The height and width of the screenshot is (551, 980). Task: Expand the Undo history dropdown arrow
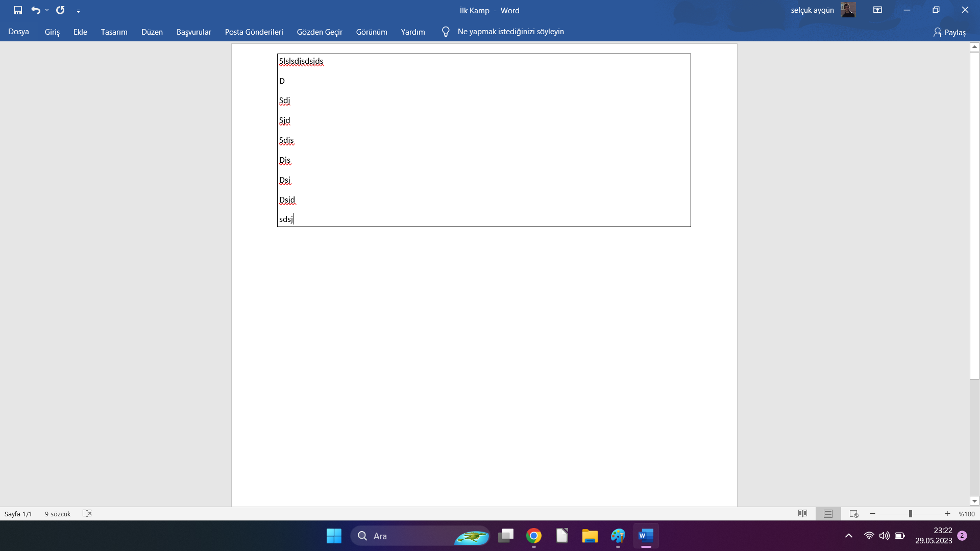(x=47, y=10)
